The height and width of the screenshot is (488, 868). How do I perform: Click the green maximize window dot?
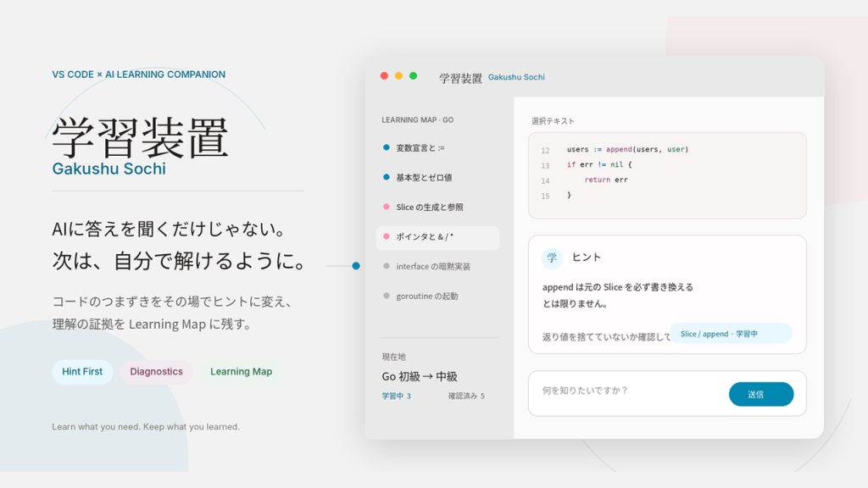[x=413, y=75]
